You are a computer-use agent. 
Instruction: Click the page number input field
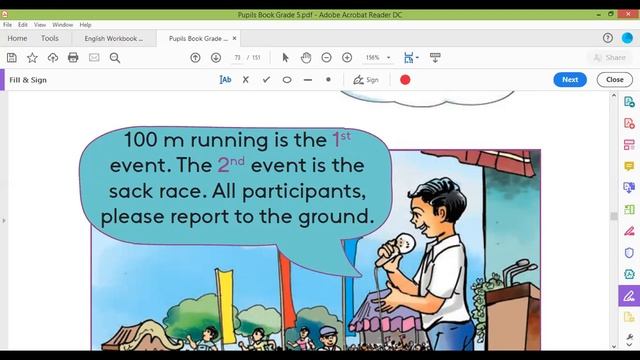[x=237, y=58]
